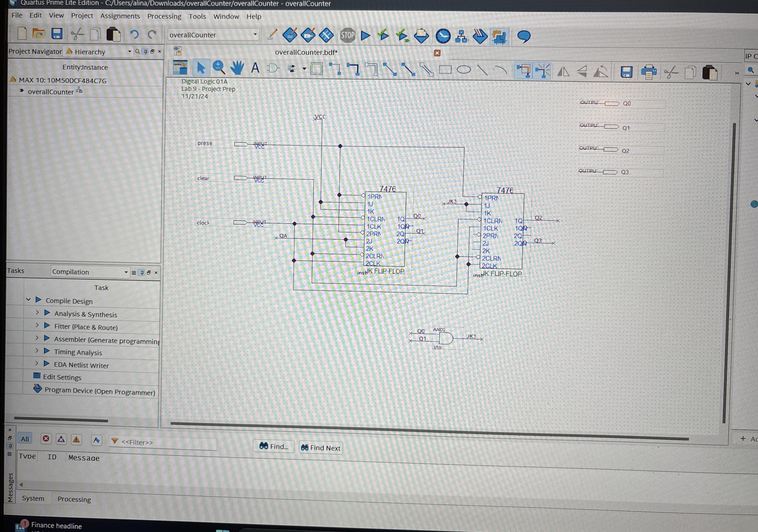
Task: Open the overallCounter project dropdown
Action: tap(255, 35)
